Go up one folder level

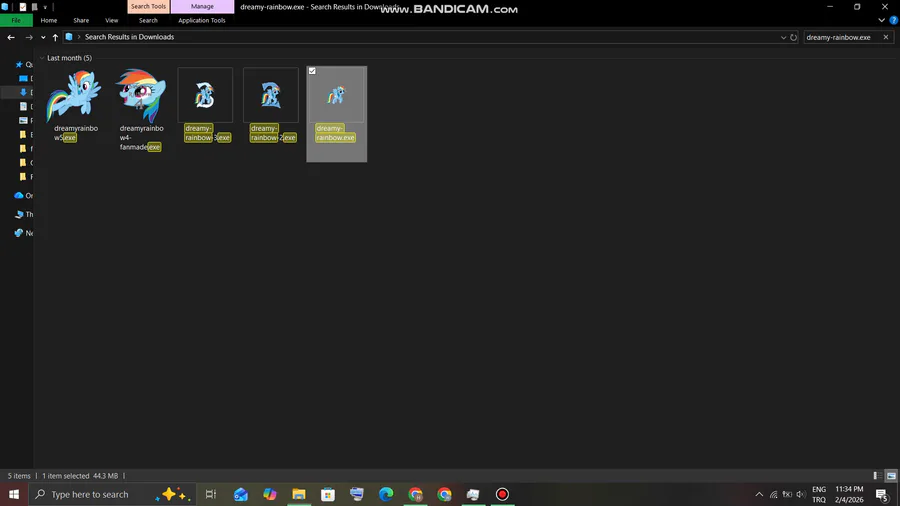[55, 37]
